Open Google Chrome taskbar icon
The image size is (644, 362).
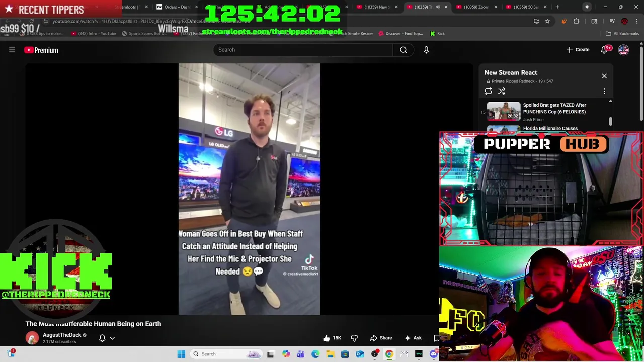(x=389, y=354)
